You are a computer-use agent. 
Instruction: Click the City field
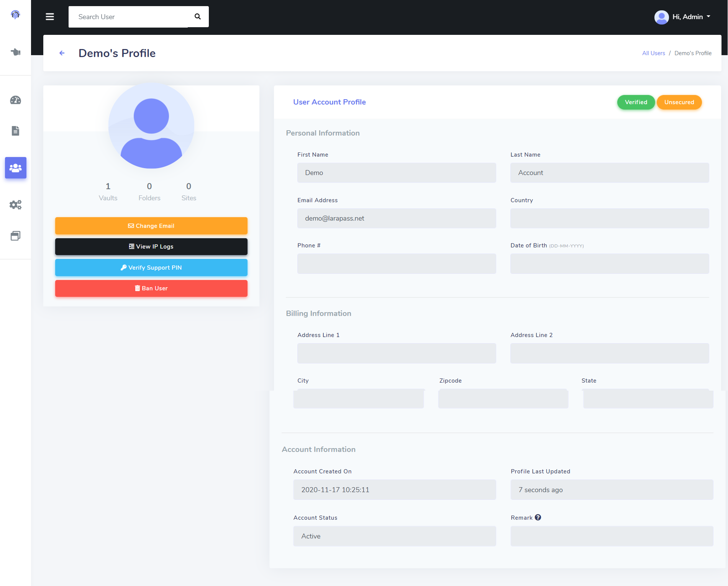click(359, 399)
